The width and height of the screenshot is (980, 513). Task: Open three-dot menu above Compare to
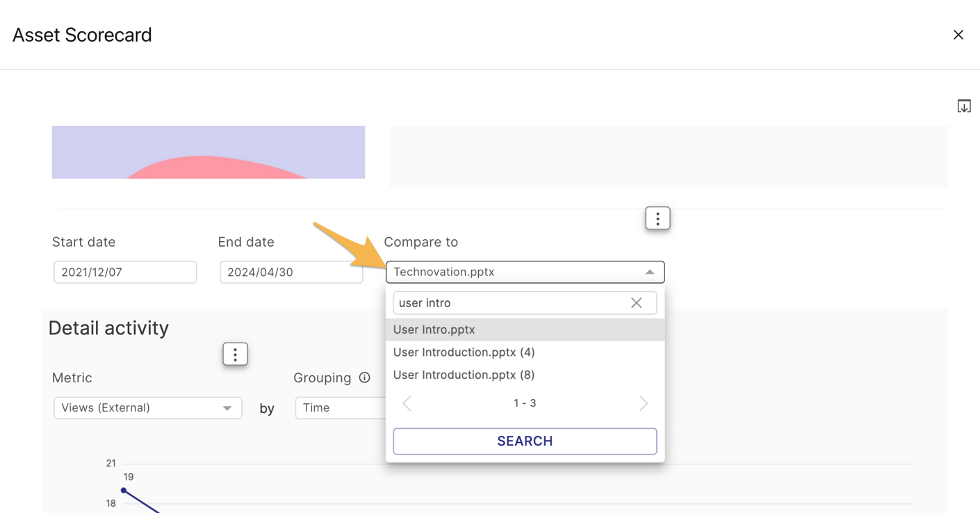[x=657, y=218]
